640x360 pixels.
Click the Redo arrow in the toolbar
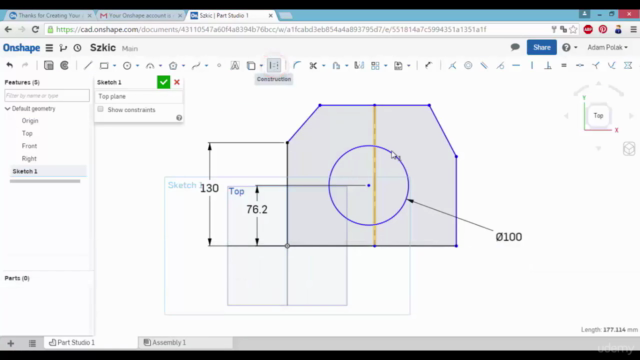[25, 65]
